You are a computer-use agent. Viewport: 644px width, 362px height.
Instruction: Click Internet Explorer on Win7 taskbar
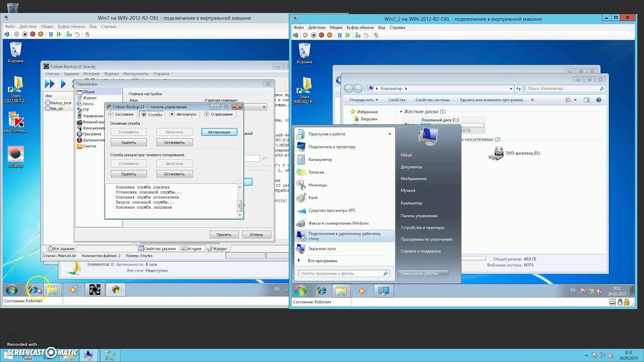pos(33,290)
